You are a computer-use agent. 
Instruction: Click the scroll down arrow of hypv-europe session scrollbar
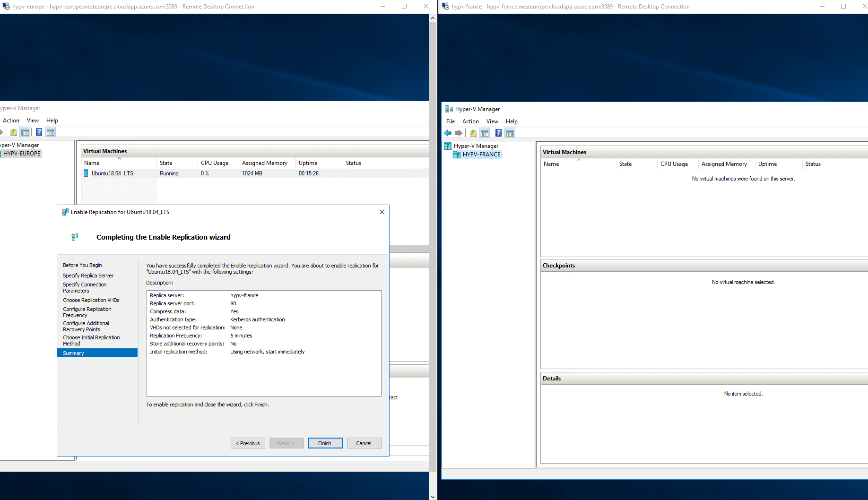433,496
